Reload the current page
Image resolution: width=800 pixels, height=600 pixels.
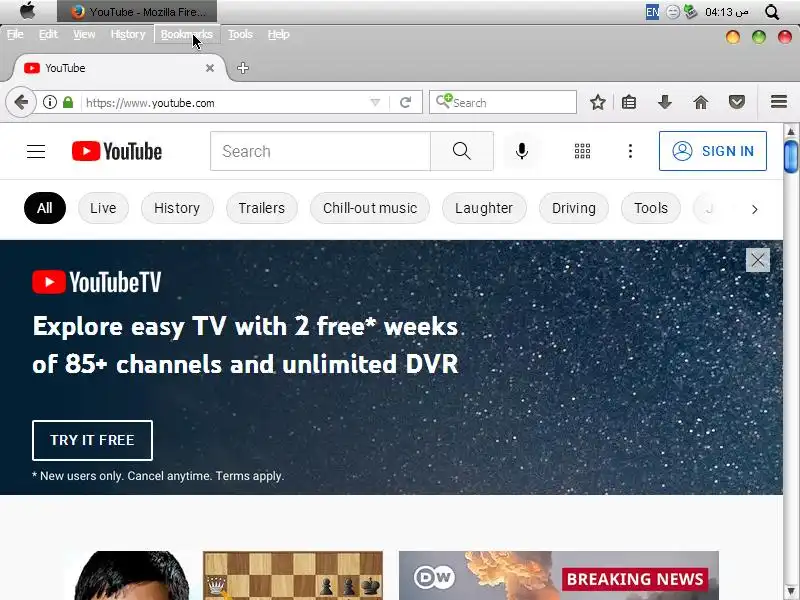pos(406,103)
